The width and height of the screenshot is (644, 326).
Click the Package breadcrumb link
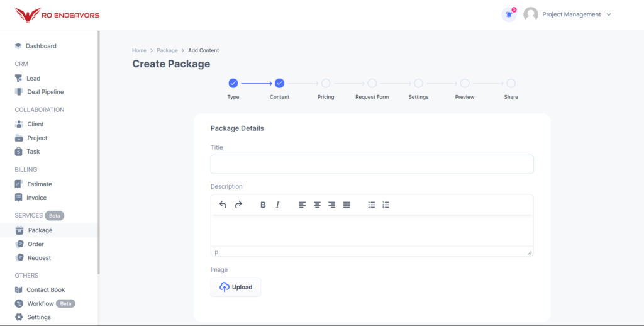pyautogui.click(x=167, y=50)
